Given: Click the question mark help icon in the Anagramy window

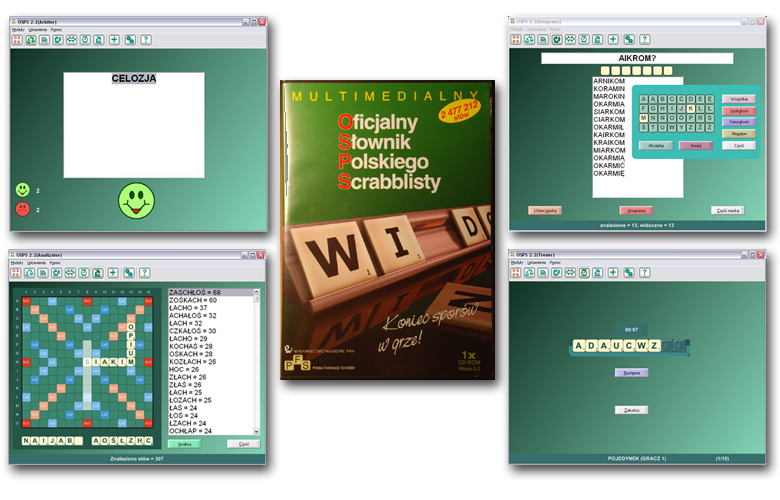Looking at the screenshot, I should [645, 39].
